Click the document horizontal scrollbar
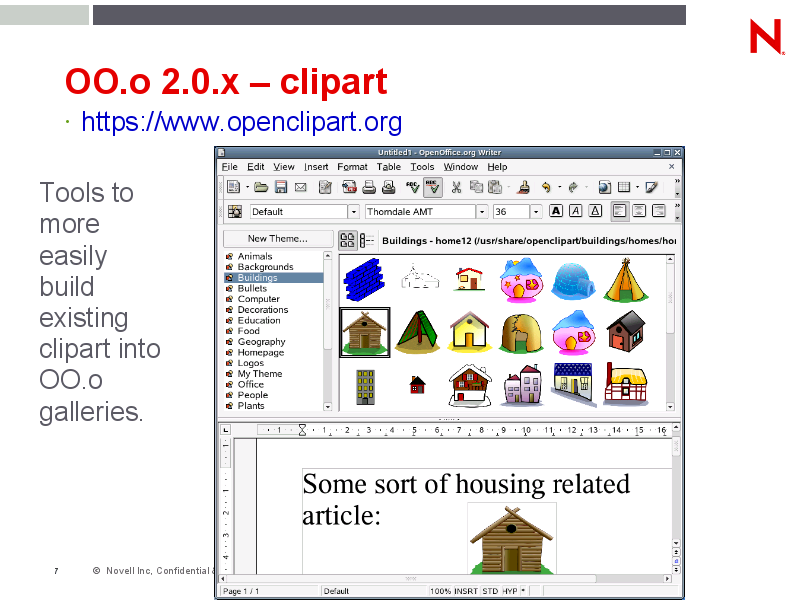800x600 pixels. click(445, 579)
